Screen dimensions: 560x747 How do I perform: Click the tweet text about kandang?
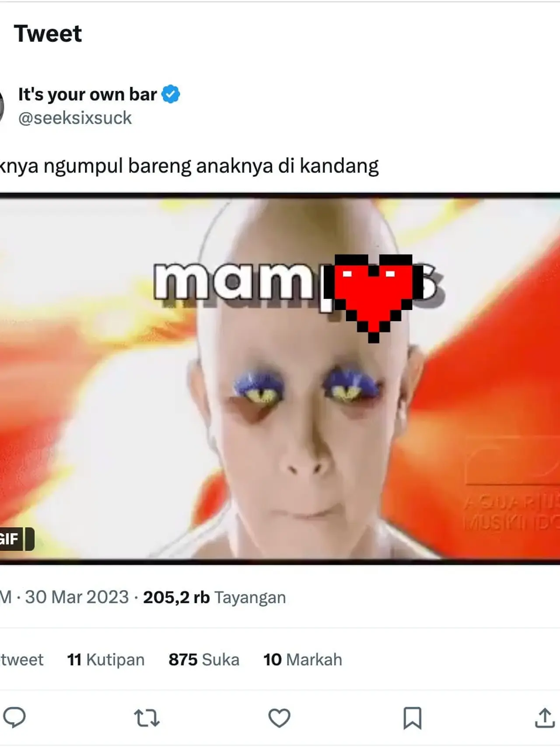click(189, 166)
